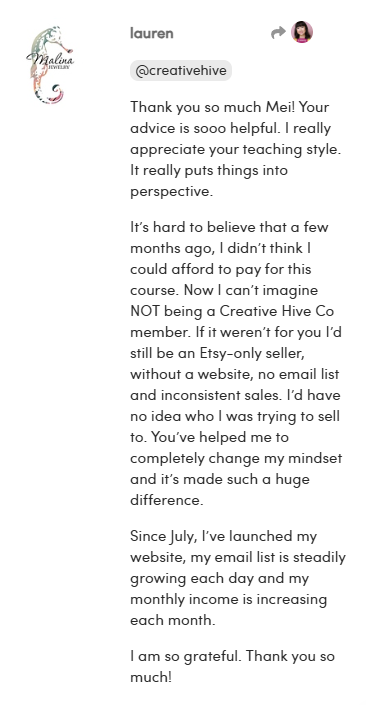Click the paragraph beginning "It's hard to believe"
This screenshot has height=705, width=366.
coord(237,364)
